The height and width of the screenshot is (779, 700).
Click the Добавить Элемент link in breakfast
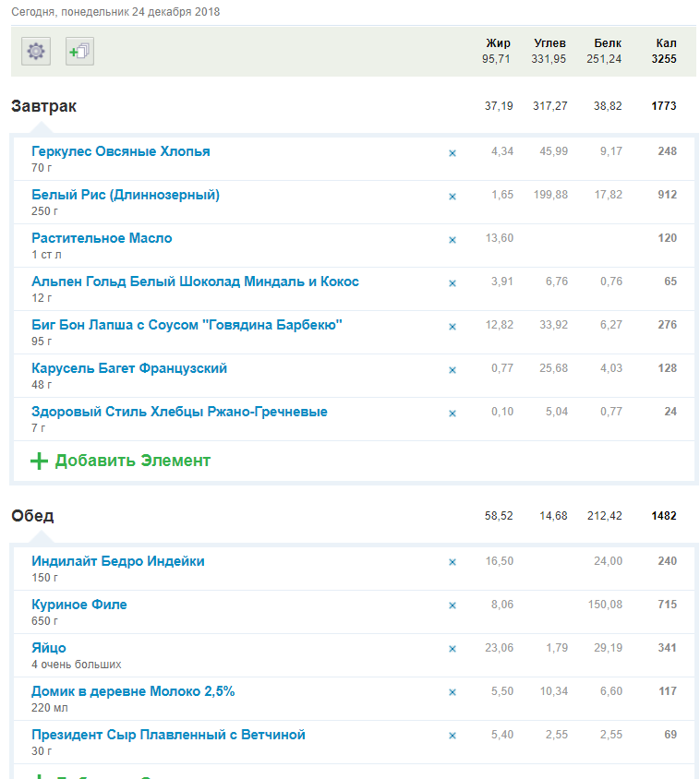132,461
